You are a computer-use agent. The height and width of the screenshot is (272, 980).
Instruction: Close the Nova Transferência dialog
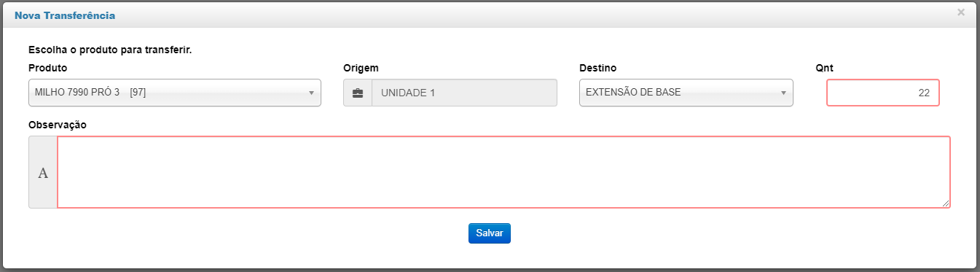click(x=961, y=12)
